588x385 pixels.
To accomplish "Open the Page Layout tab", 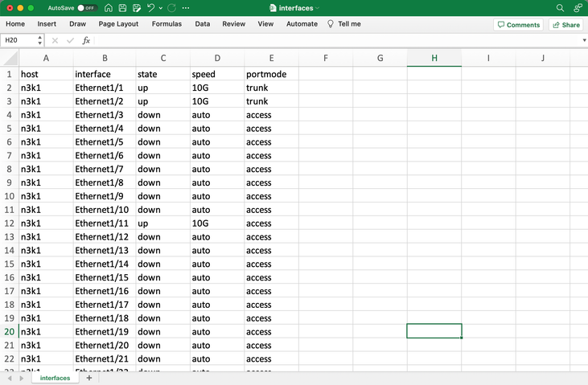I will click(118, 24).
